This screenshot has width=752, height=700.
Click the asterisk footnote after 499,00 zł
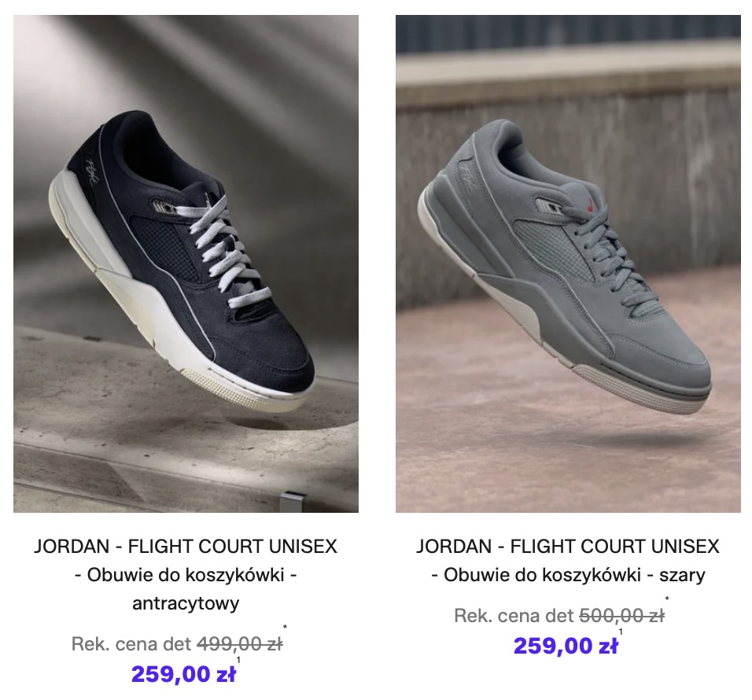[285, 627]
